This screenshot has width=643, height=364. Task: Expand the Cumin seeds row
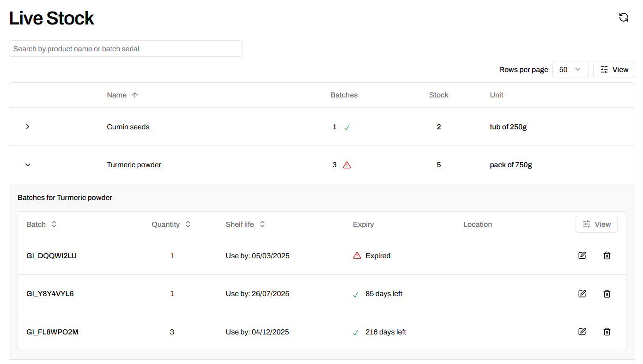pos(28,127)
